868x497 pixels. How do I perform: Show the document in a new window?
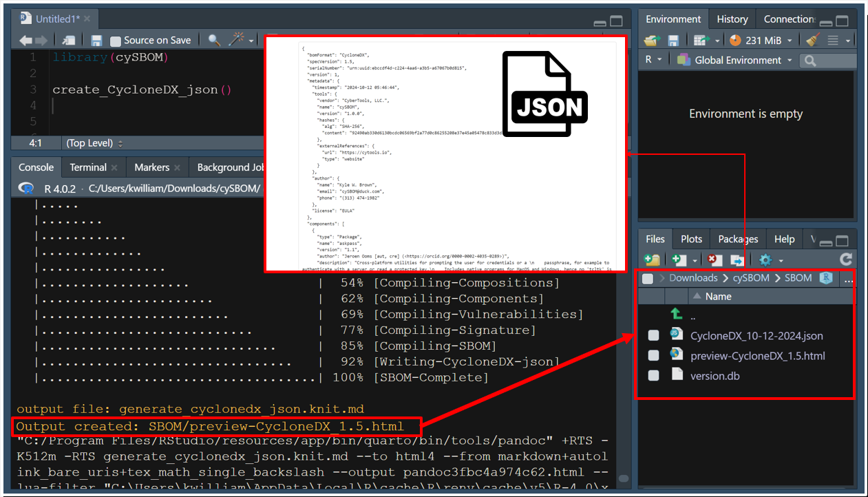pos(69,41)
